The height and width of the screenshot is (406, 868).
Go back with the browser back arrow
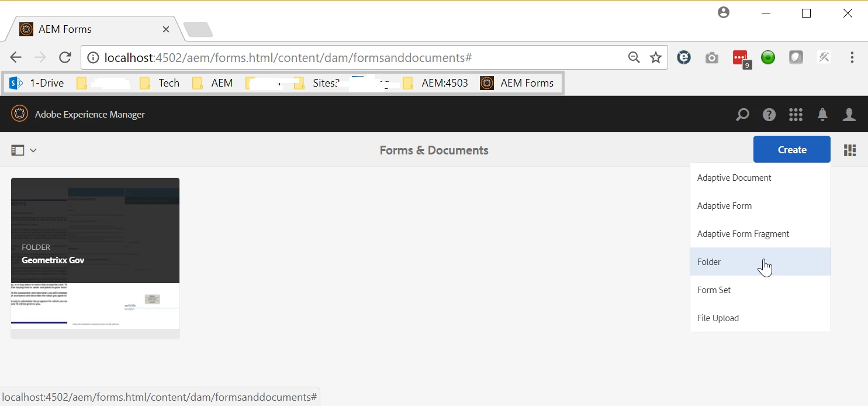pos(16,57)
